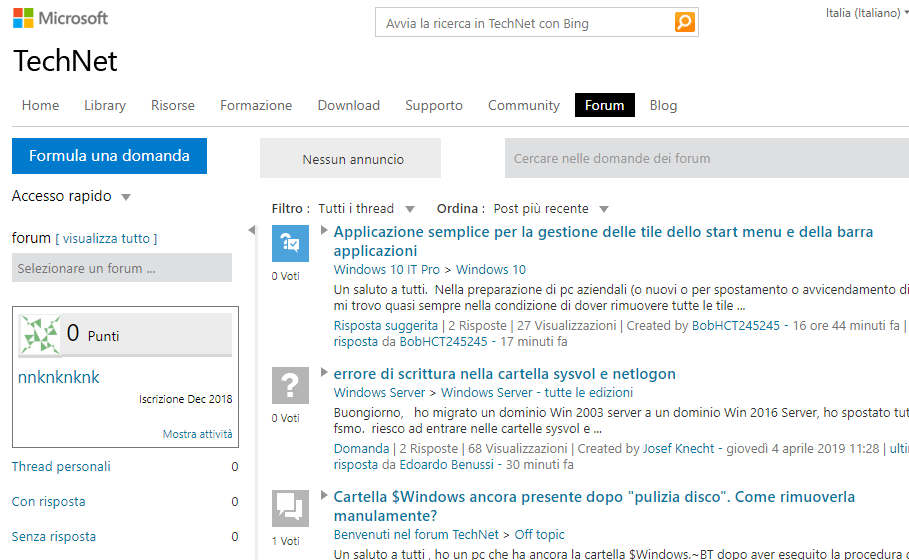The width and height of the screenshot is (909, 560).
Task: Open the errore di scrittura nella cartella sysvol thread
Action: point(504,374)
